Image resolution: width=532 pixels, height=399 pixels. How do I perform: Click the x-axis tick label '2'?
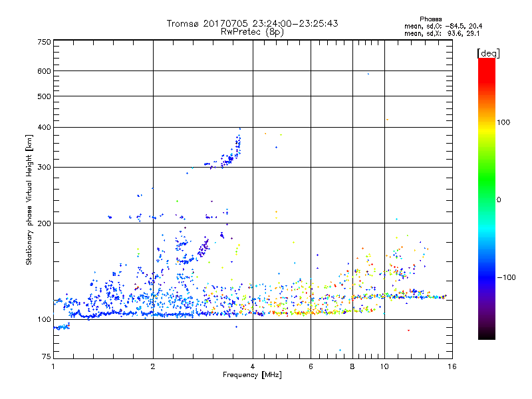click(153, 366)
